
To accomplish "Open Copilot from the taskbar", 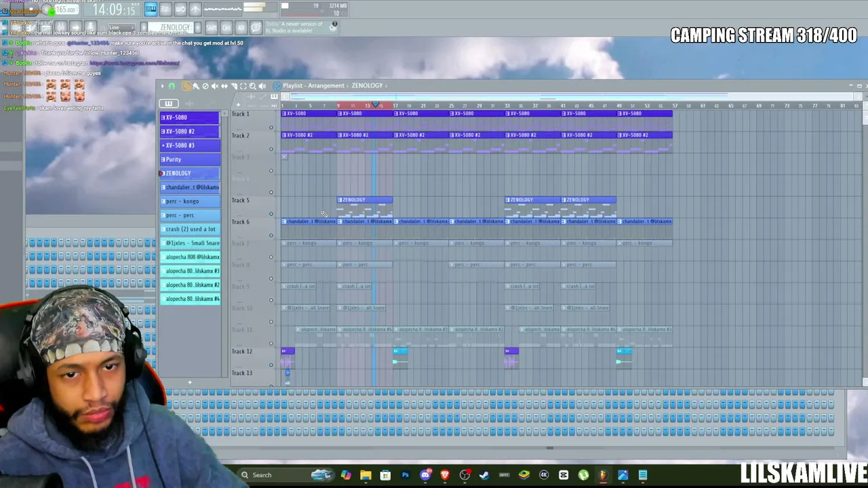I will pos(346,475).
